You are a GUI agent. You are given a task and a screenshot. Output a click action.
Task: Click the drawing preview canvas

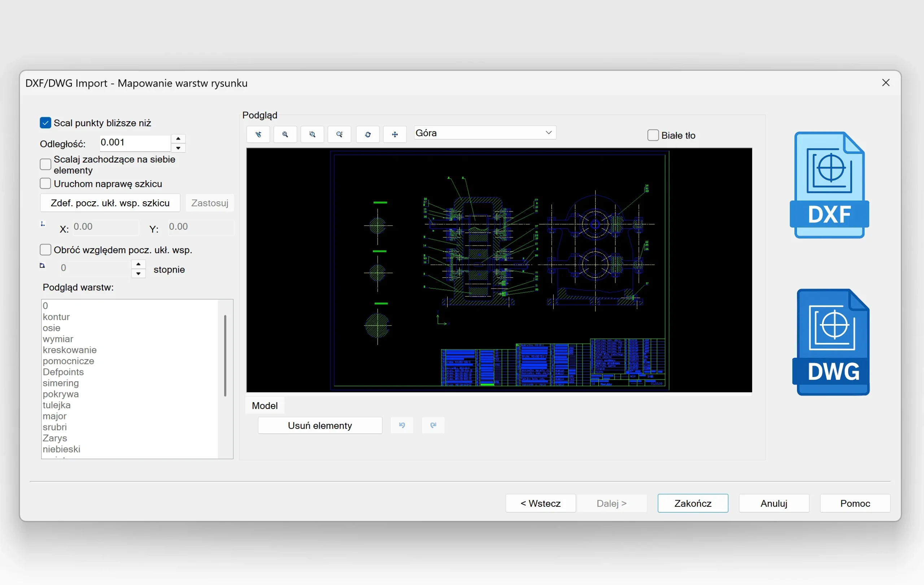(x=499, y=270)
